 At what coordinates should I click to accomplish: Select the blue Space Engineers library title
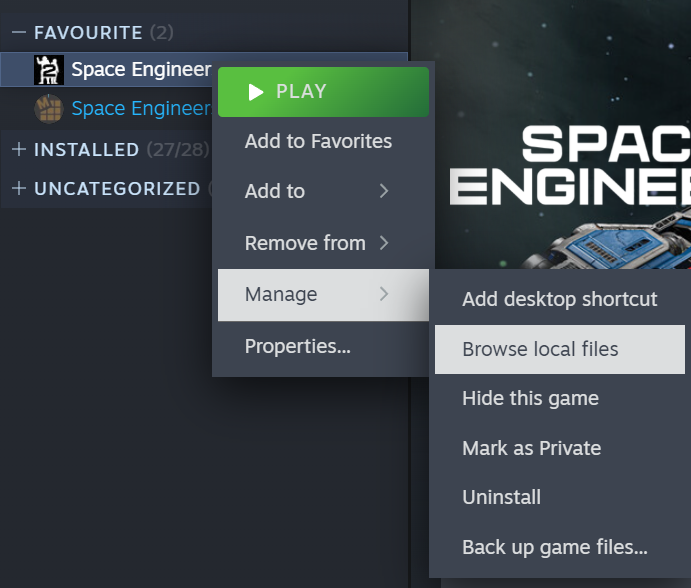click(140, 108)
